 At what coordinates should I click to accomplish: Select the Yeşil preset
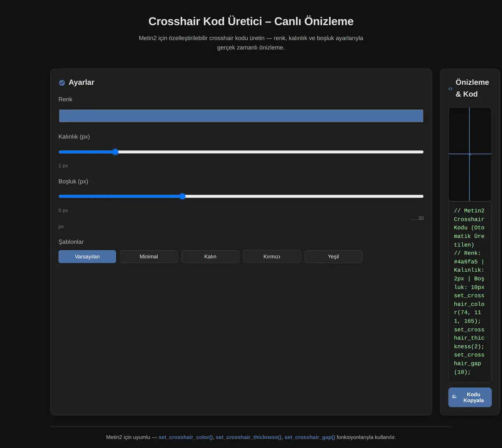pyautogui.click(x=333, y=257)
